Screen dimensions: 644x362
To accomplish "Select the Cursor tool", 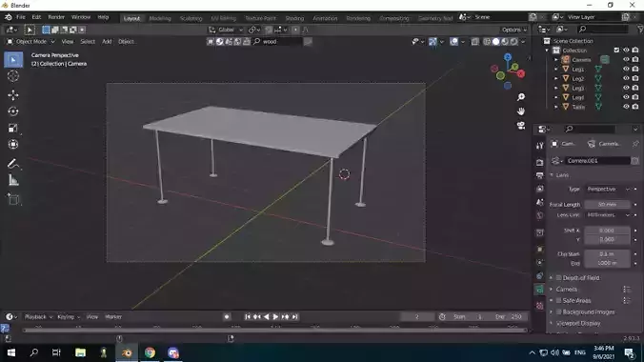I will point(13,76).
